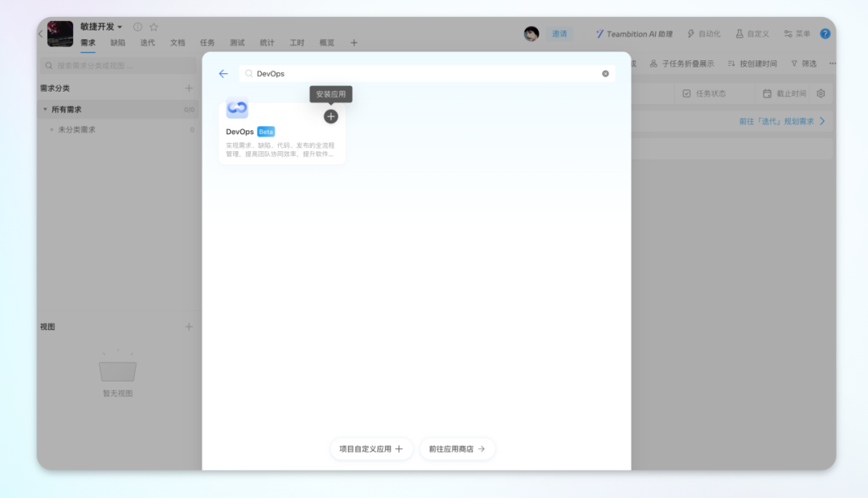Show project info icon
The width and height of the screenshot is (868, 498).
(138, 27)
